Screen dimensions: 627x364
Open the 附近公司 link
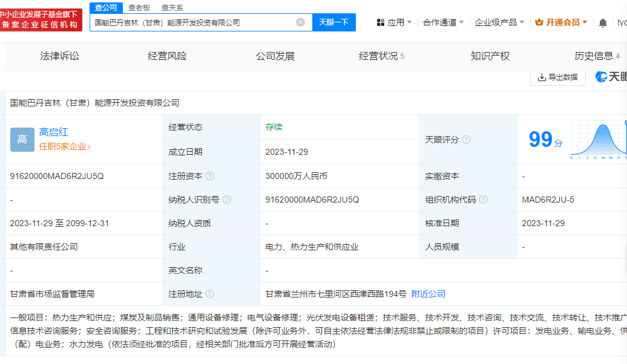[x=428, y=294]
